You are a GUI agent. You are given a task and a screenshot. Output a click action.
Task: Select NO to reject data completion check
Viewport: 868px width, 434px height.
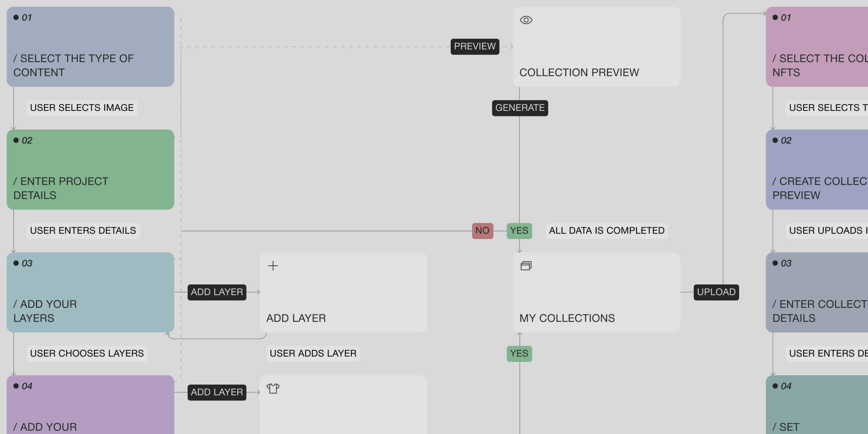coord(482,230)
